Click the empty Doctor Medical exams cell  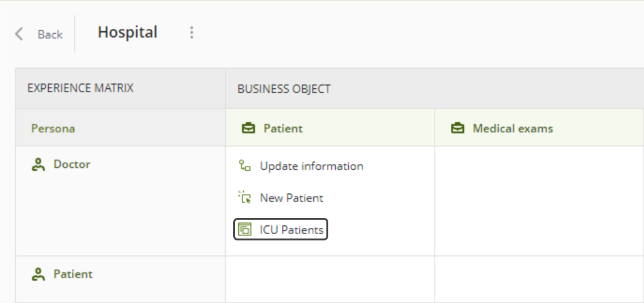coord(539,201)
